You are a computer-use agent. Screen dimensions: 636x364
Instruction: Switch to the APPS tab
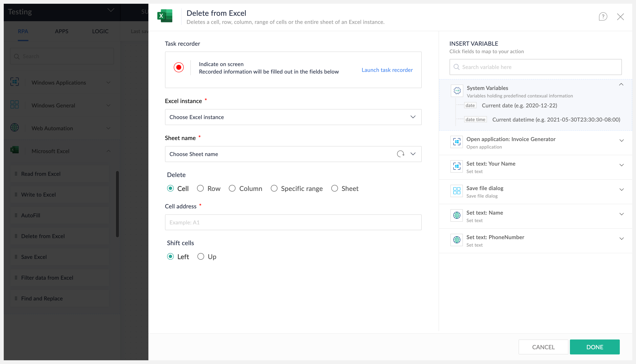[62, 31]
